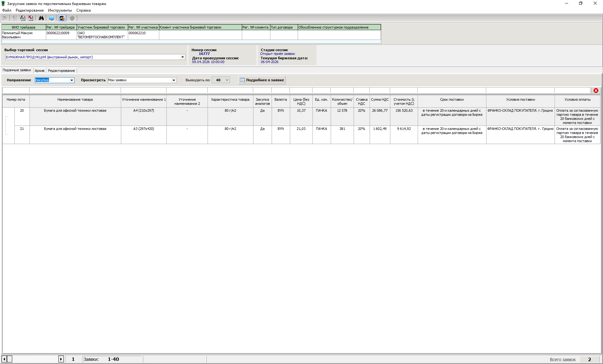Viewport: 603px width, 364px height.
Task: Click the gray circle status icon
Action: 72,18
